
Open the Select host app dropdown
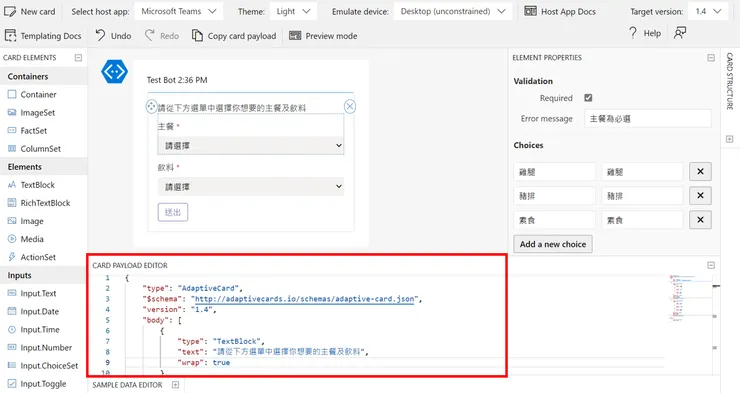pyautogui.click(x=179, y=11)
